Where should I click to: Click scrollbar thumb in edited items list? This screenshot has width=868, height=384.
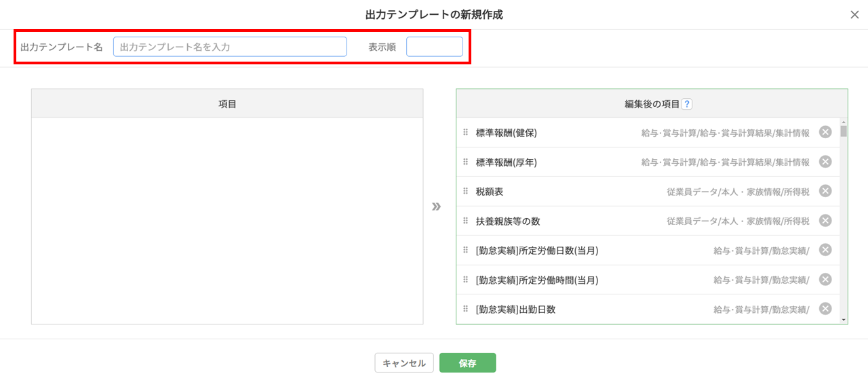[844, 130]
